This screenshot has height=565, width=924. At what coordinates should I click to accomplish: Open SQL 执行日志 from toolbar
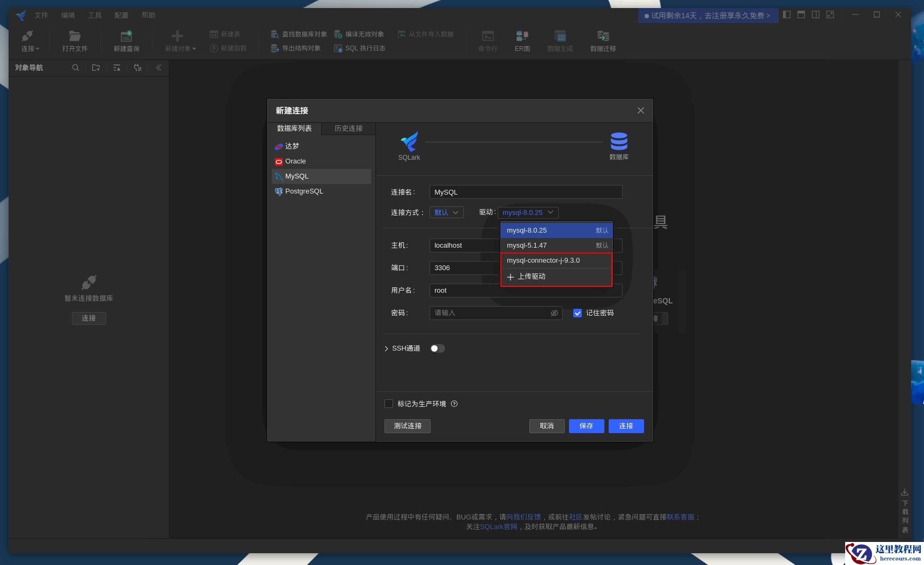point(359,48)
